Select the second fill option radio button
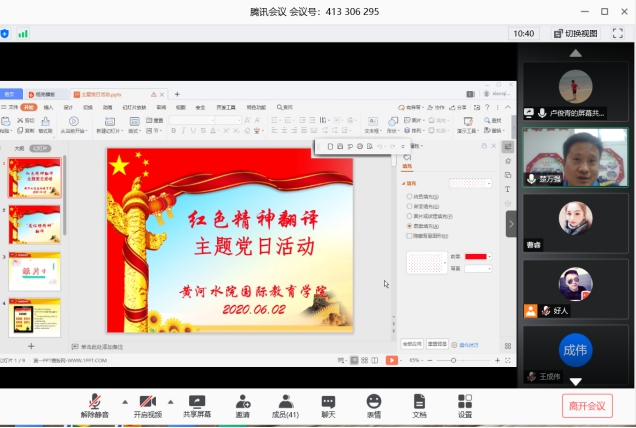This screenshot has height=428, width=636. click(x=409, y=207)
